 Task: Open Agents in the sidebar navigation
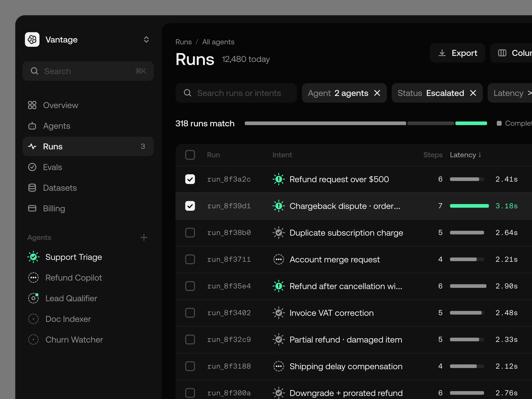click(88, 126)
